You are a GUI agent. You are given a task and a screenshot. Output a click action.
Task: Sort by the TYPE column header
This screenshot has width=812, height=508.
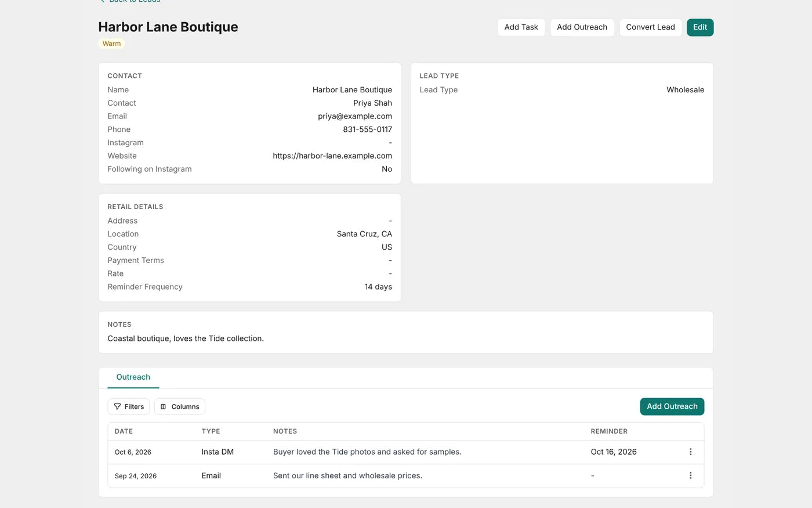pos(211,431)
